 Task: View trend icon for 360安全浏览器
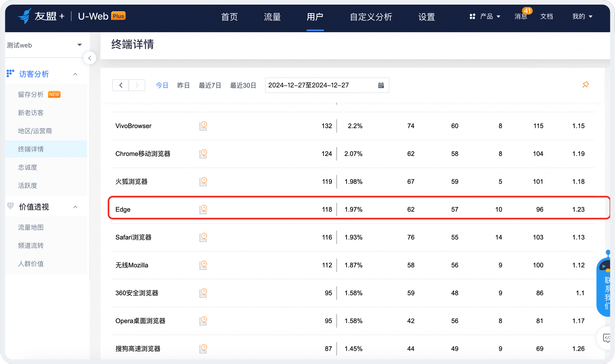click(x=203, y=293)
